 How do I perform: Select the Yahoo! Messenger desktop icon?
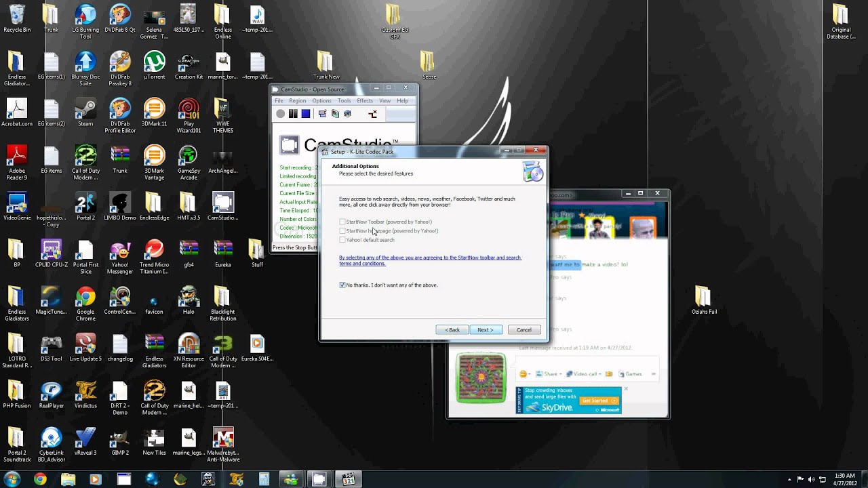[x=120, y=256]
